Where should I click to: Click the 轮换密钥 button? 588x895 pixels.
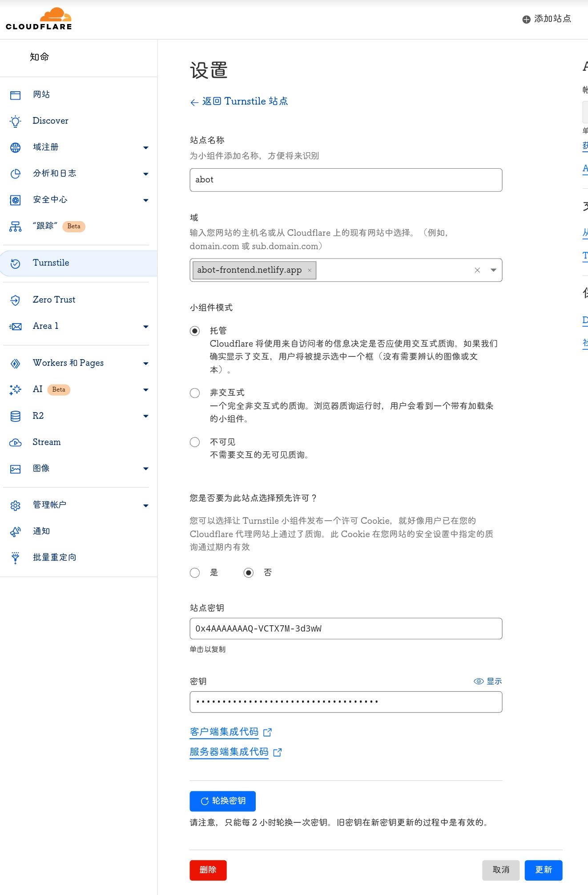223,801
